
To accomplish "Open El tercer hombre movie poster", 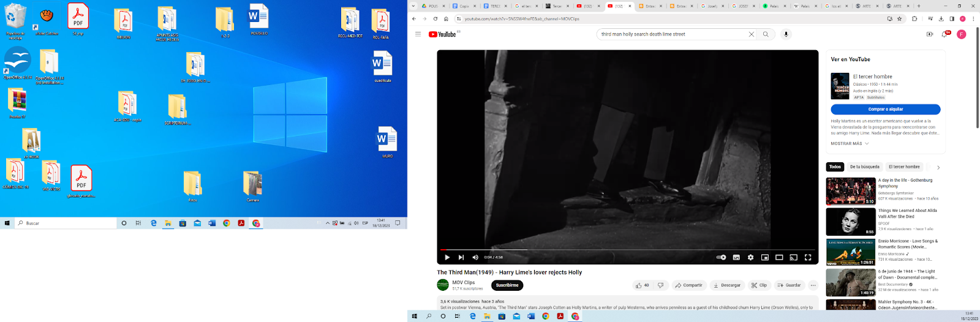I will coord(840,86).
